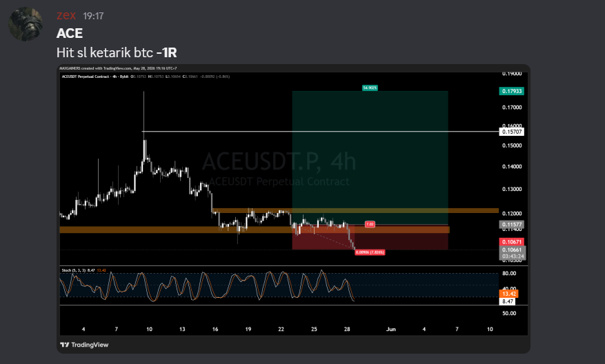
Task: Click the gray 0.11577 entry price label
Action: click(x=512, y=225)
